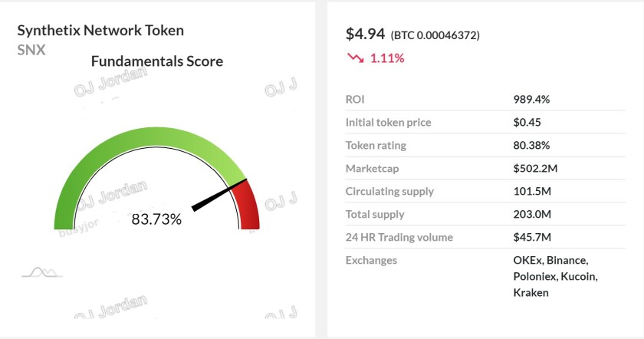
Task: Click the Initial token price label
Action: (388, 123)
